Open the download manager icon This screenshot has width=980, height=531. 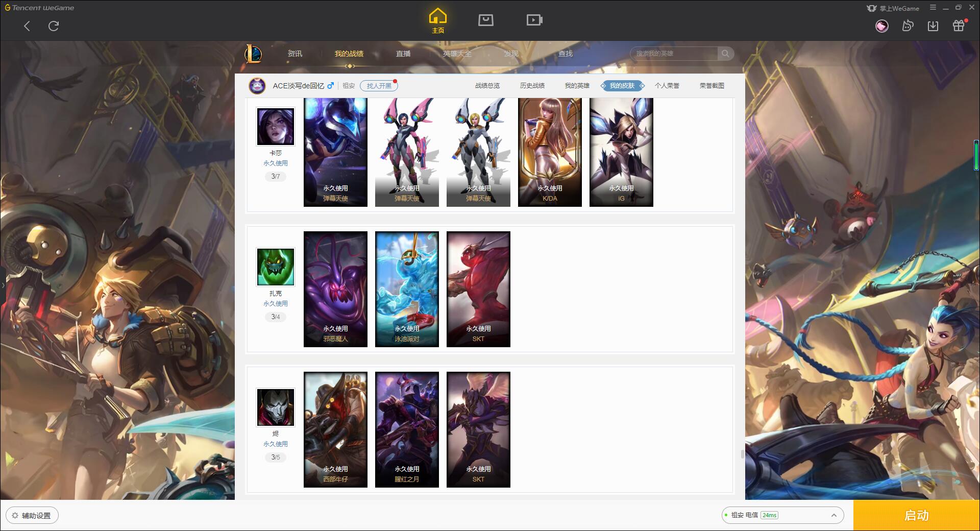933,26
